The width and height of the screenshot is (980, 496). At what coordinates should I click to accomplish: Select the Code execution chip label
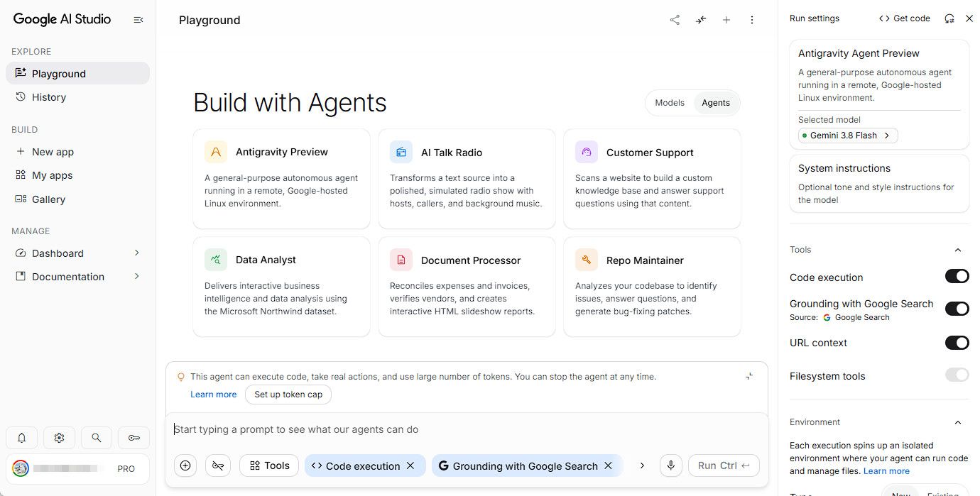tap(362, 466)
